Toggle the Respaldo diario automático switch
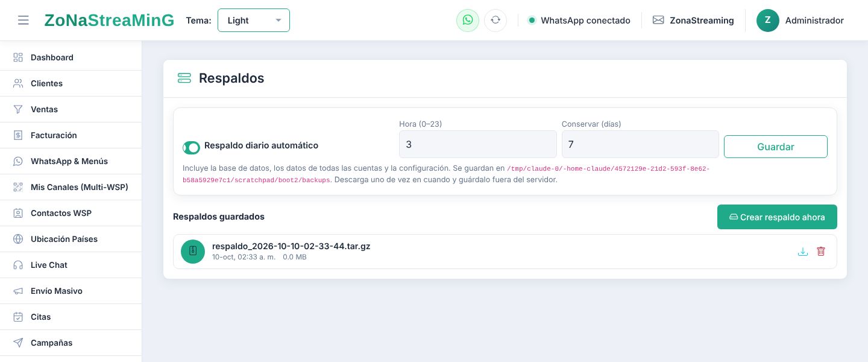868x362 pixels. [191, 148]
